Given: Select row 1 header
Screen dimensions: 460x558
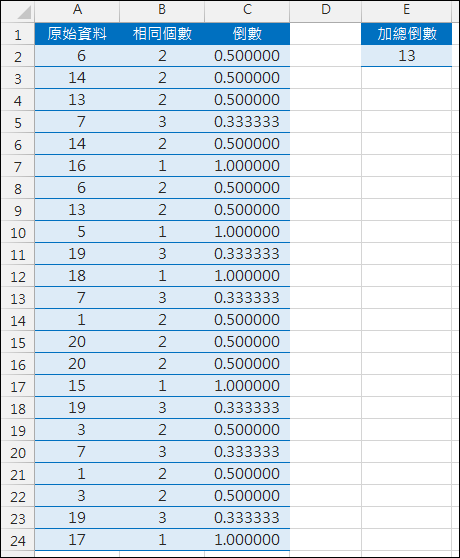Looking at the screenshot, I should click(18, 35).
